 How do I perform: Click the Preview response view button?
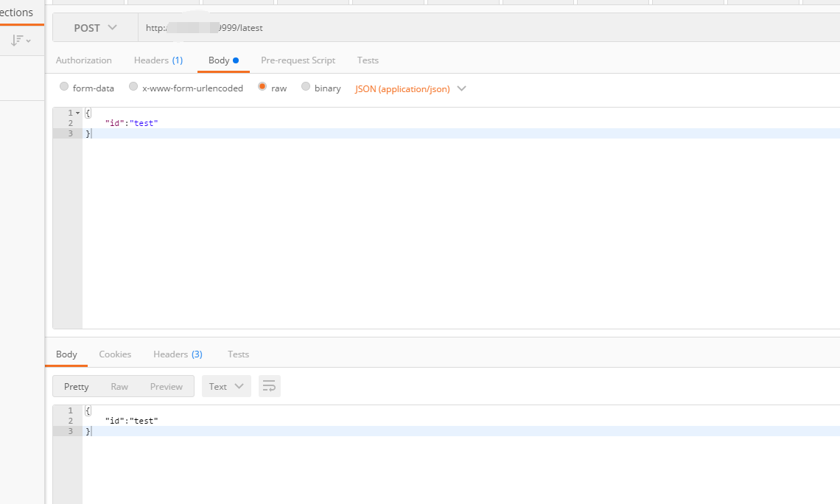pos(166,385)
